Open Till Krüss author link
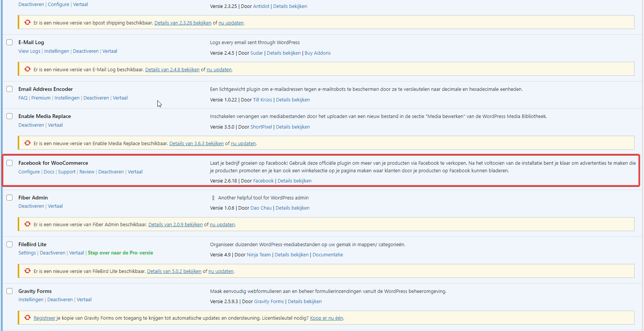The image size is (644, 331). [x=263, y=100]
